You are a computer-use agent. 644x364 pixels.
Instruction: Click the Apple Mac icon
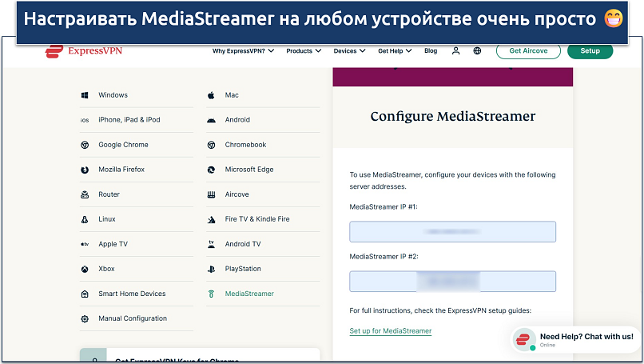211,95
